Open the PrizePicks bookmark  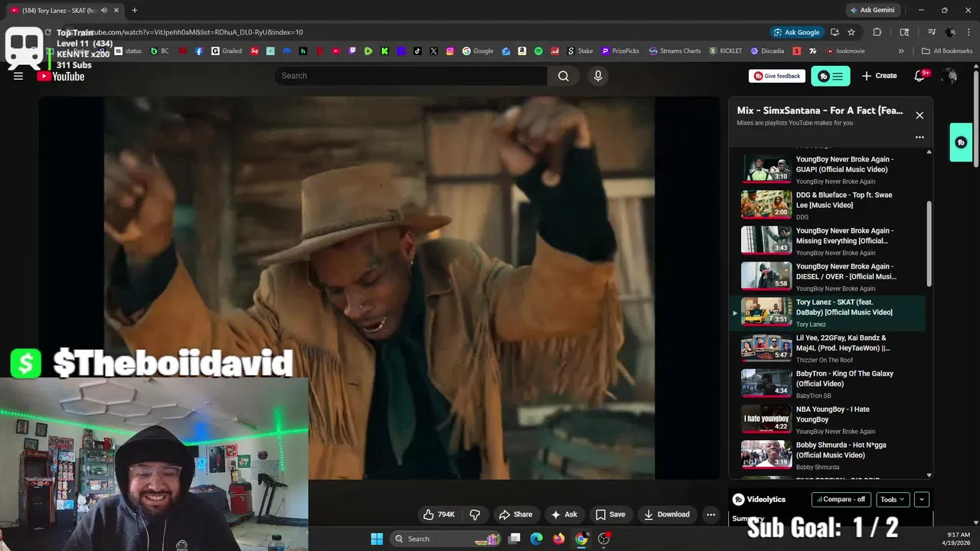click(x=620, y=51)
